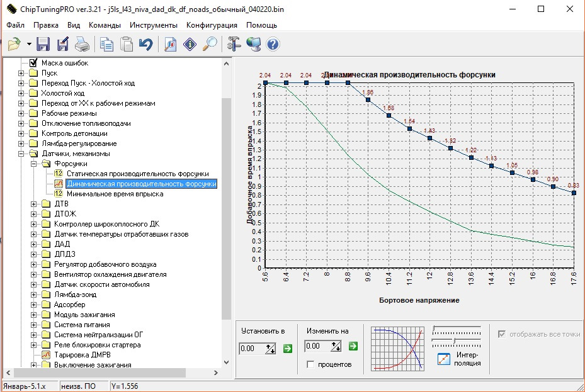Click the folder icon beside Система питания
585x392 pixels.
point(46,325)
